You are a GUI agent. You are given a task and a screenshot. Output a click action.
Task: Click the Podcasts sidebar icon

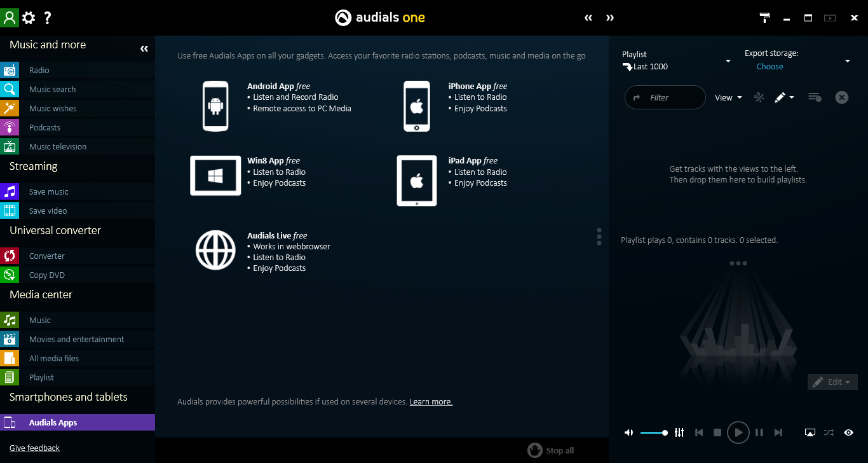(10, 127)
